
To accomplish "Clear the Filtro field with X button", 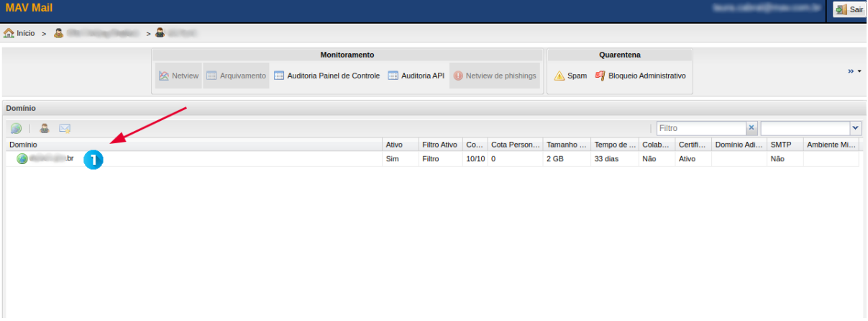I will tap(751, 128).
